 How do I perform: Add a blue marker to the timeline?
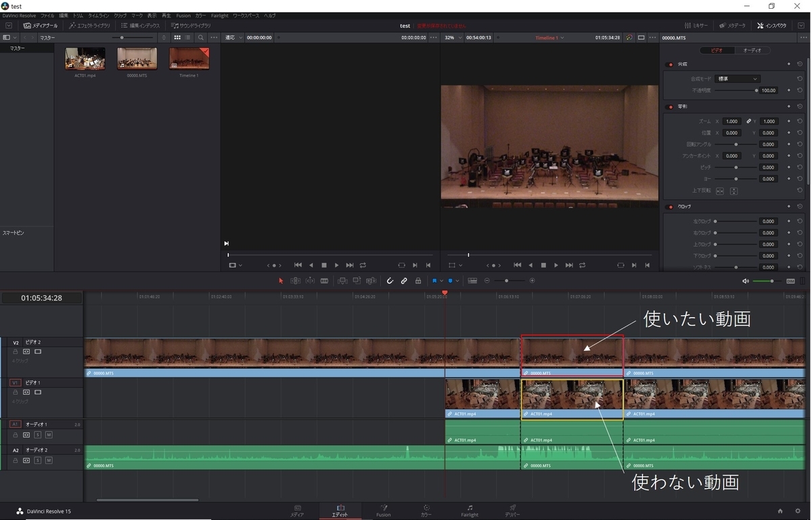451,280
